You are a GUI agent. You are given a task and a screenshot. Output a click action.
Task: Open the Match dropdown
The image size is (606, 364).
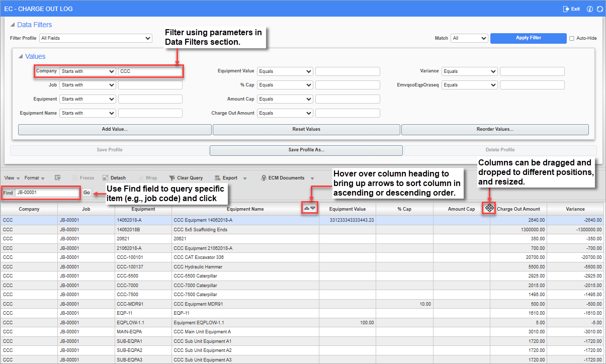point(469,38)
